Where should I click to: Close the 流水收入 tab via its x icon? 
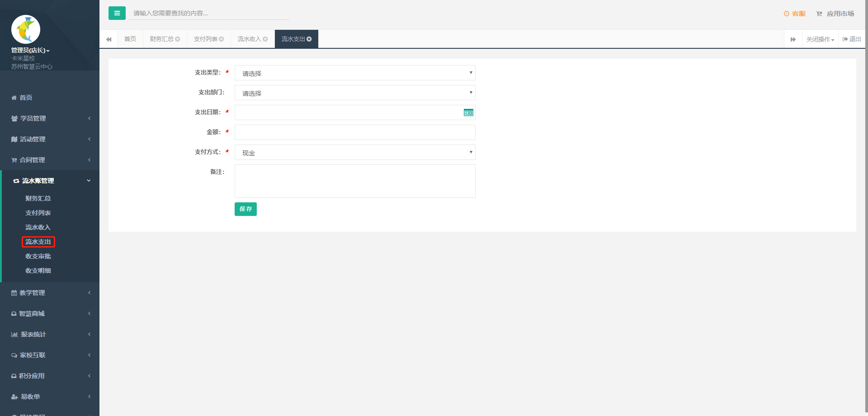pyautogui.click(x=265, y=39)
